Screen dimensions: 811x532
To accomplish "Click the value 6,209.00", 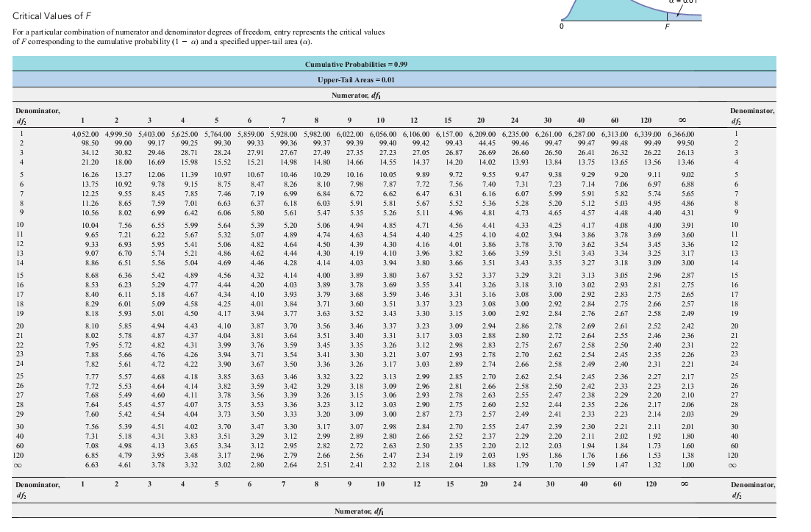I will coord(482,134).
